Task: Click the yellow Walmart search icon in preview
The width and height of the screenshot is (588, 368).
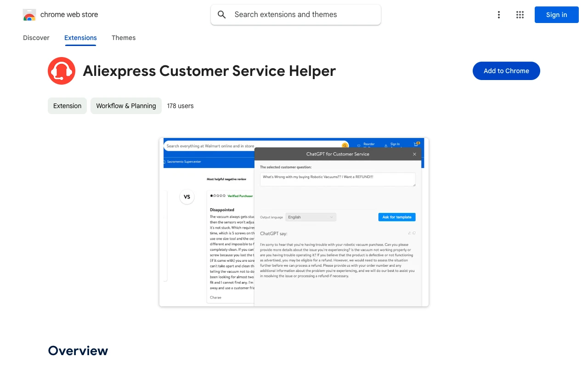Action: [x=345, y=146]
